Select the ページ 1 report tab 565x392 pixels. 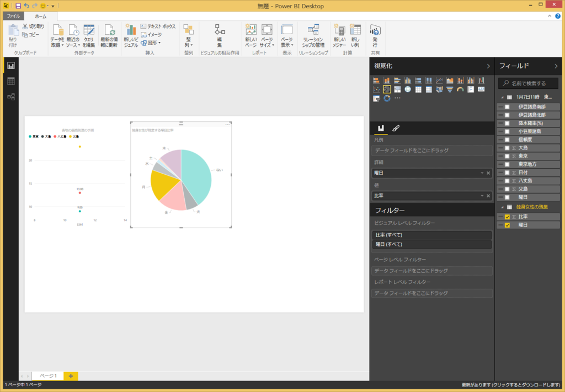[48, 376]
